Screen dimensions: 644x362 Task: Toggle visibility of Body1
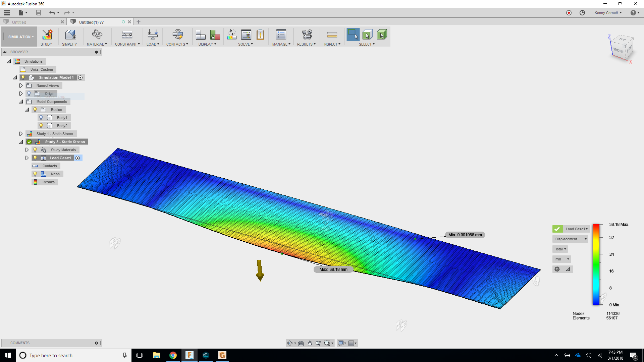tap(41, 117)
